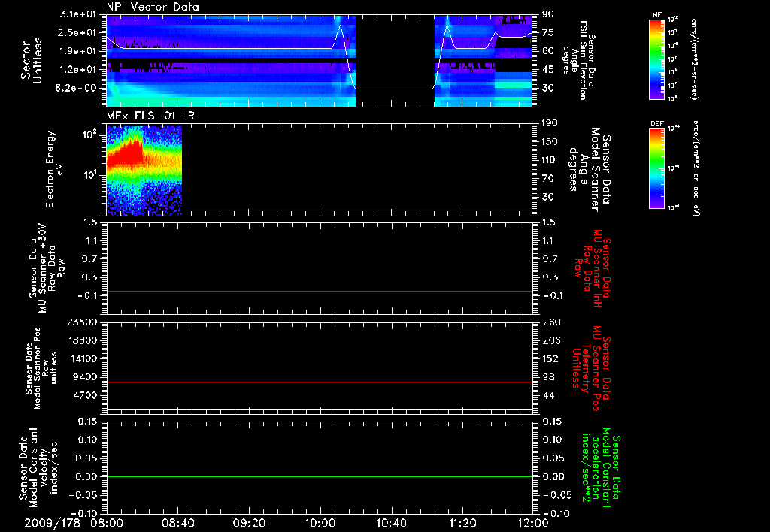The width and height of the screenshot is (770, 532).
Task: Click the 75 degree elevation tick label
Action: [548, 32]
